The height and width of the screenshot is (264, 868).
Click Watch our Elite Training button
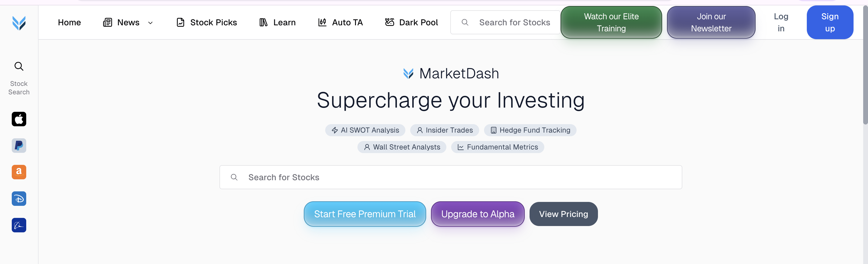click(x=611, y=23)
